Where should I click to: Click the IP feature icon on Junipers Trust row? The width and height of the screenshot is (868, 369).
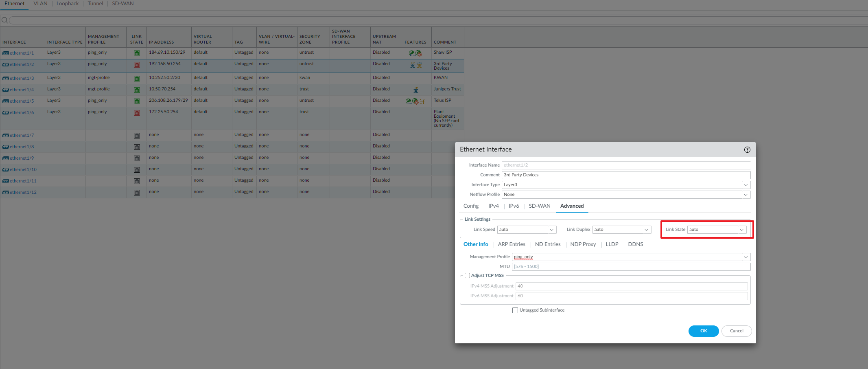pyautogui.click(x=416, y=90)
